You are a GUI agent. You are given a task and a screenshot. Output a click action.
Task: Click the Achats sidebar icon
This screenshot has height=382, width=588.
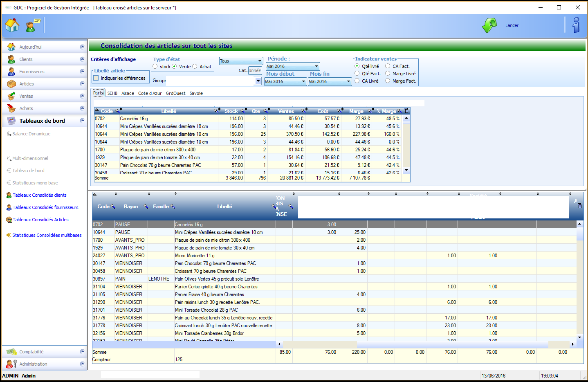[11, 108]
